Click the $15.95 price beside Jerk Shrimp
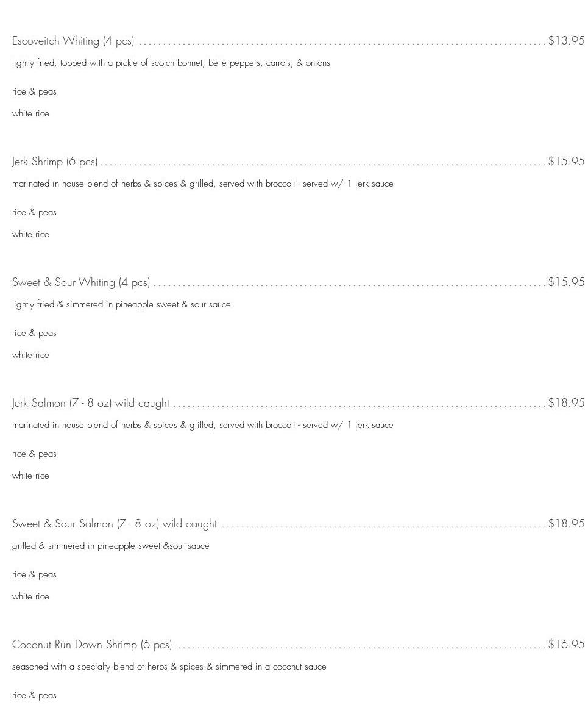Image resolution: width=588 pixels, height=708 pixels. [566, 161]
